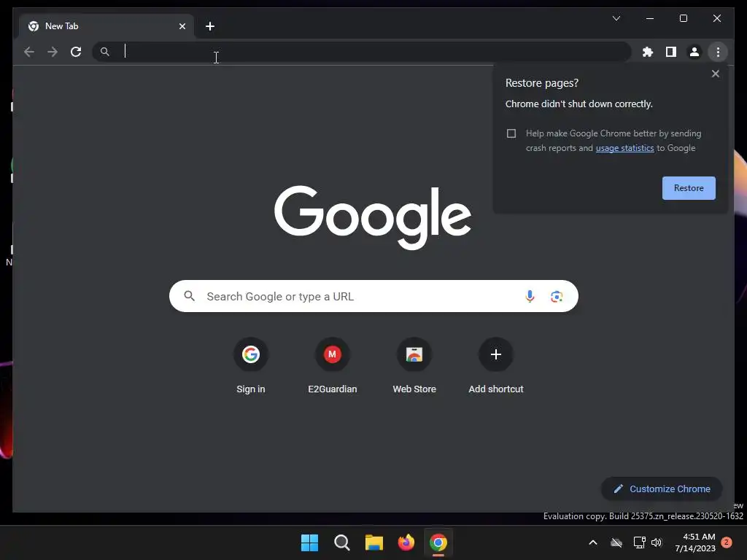
Task: Open File Explorer from taskbar
Action: 374,542
